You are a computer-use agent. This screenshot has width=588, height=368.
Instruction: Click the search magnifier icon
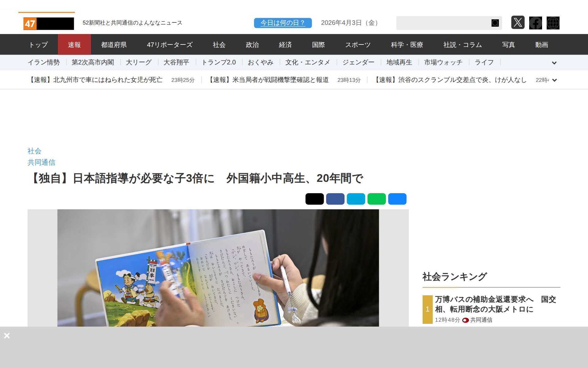pyautogui.click(x=495, y=23)
